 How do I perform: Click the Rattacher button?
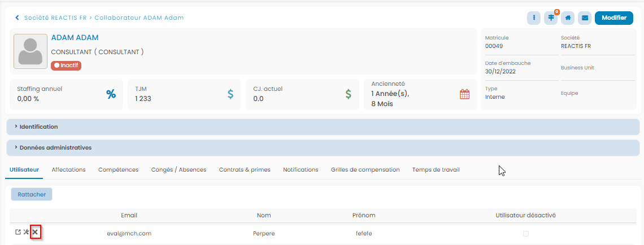(32, 194)
